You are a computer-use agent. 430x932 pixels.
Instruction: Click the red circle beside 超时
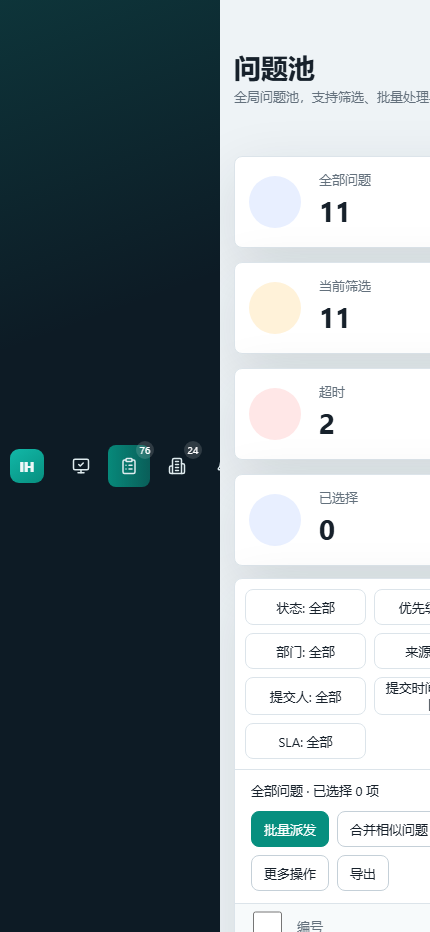[x=275, y=414]
